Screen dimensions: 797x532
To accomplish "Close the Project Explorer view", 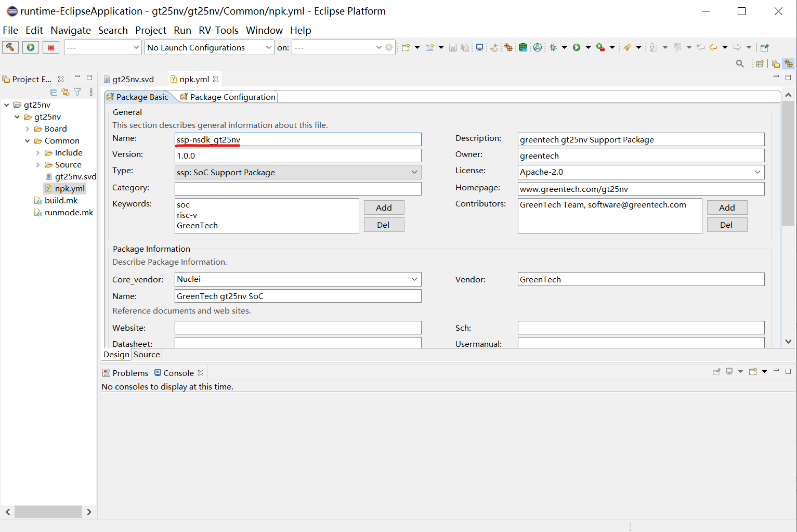I will click(x=61, y=79).
